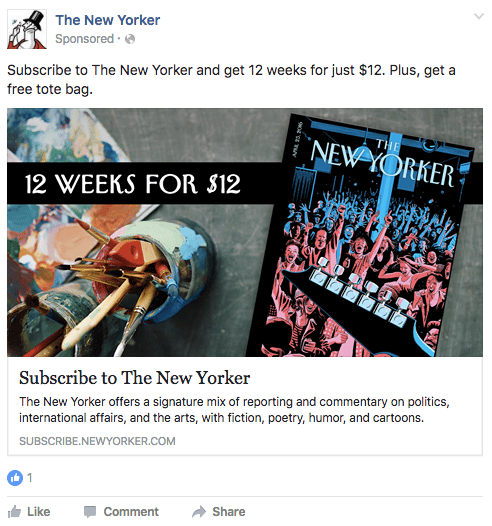The image size is (492, 526).
Task: Like the New Yorker post
Action: (x=29, y=512)
